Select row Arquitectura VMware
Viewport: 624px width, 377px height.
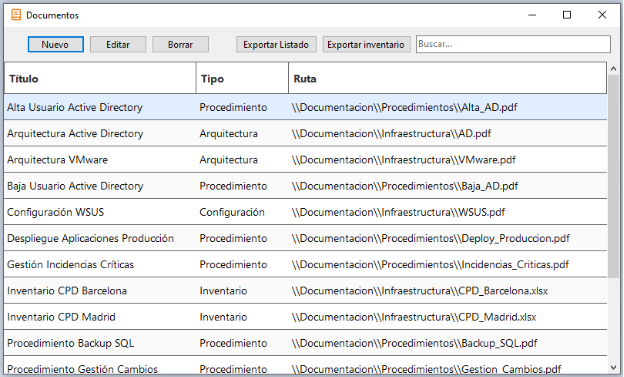click(306, 160)
